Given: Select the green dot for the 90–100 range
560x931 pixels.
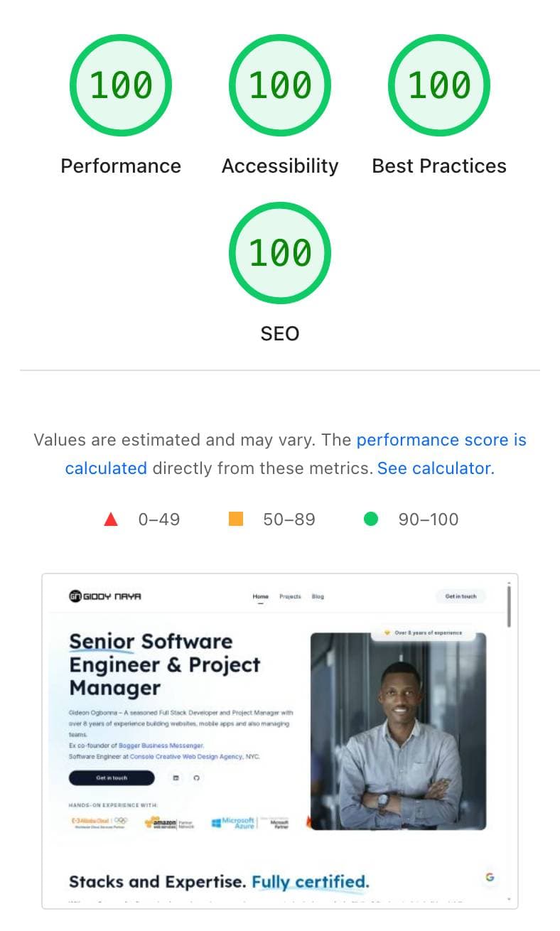Looking at the screenshot, I should point(371,519).
